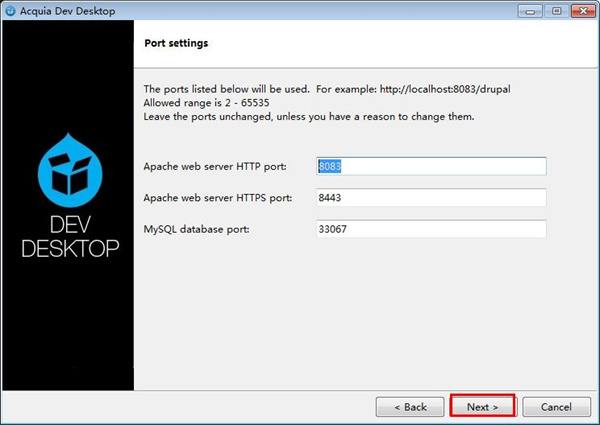Cancel the installation wizard
This screenshot has width=600, height=425.
[x=555, y=407]
